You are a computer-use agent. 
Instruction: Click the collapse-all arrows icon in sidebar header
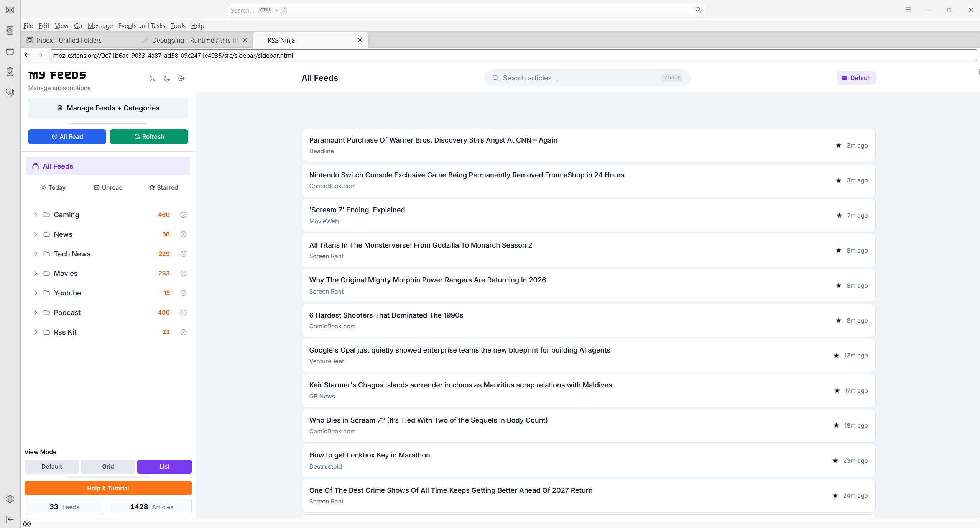coord(152,79)
